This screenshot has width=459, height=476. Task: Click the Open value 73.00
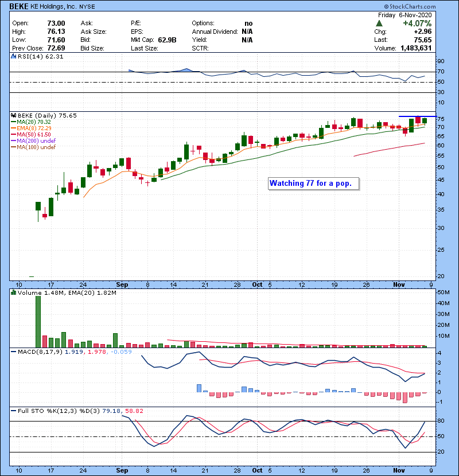pyautogui.click(x=56, y=24)
